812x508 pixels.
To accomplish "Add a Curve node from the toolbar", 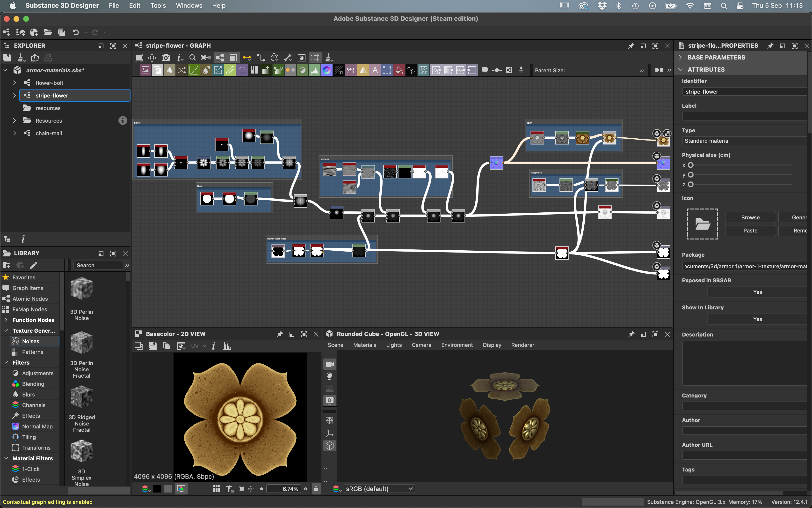I will [194, 70].
